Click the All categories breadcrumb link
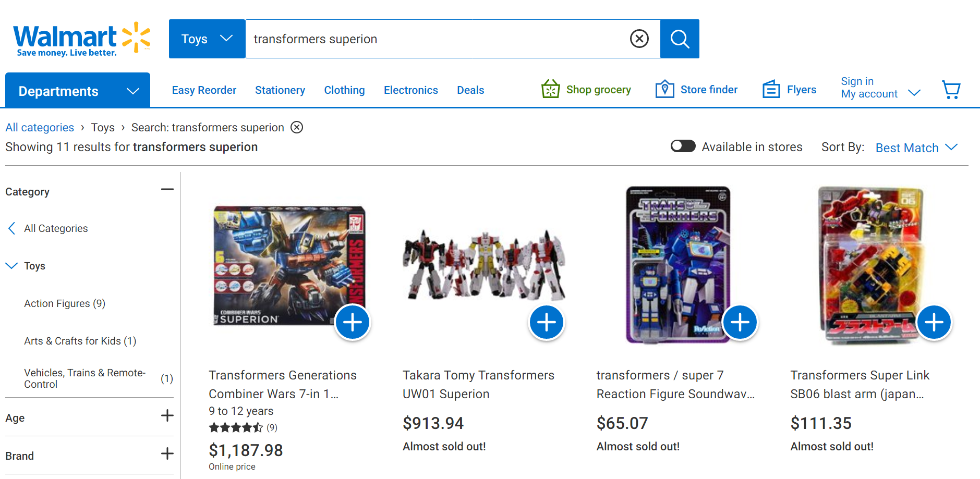This screenshot has width=980, height=479. pyautogui.click(x=40, y=128)
